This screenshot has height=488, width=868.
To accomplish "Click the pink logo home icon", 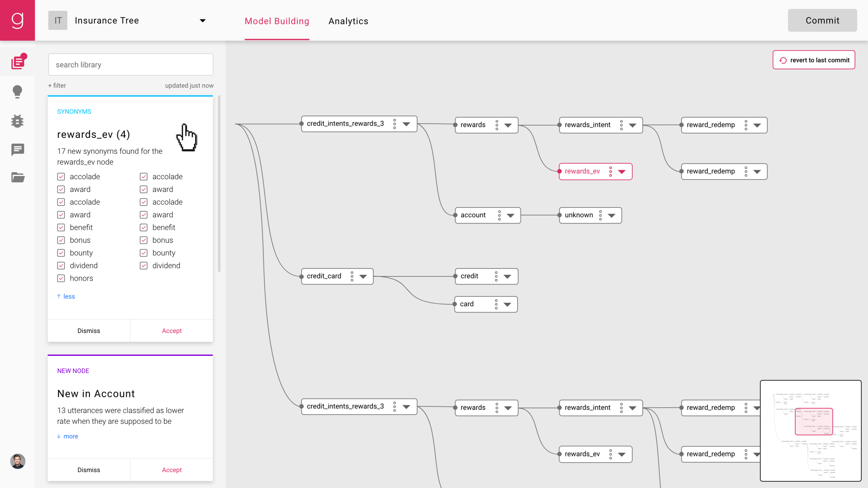I will click(x=17, y=20).
